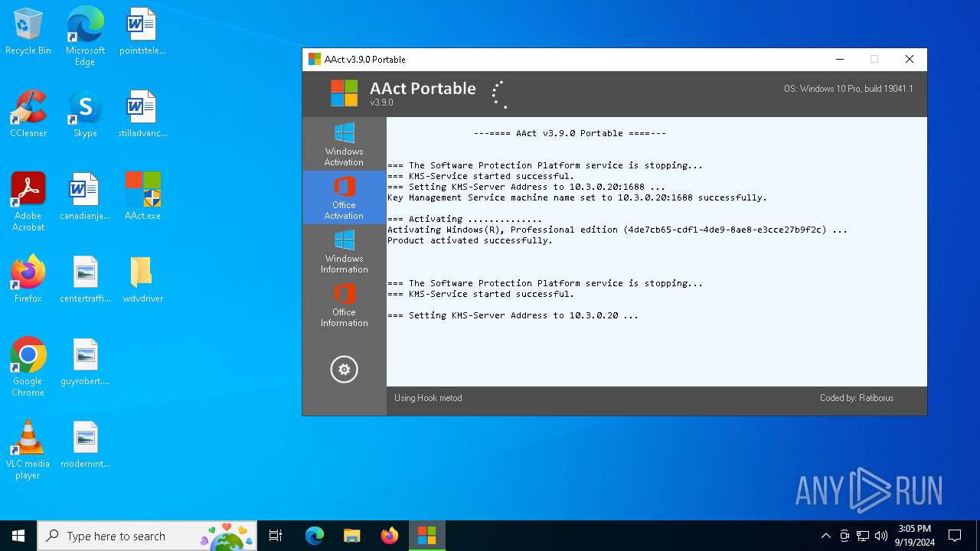The width and height of the screenshot is (980, 551).
Task: Click AAct window title bar icon
Action: [x=314, y=59]
